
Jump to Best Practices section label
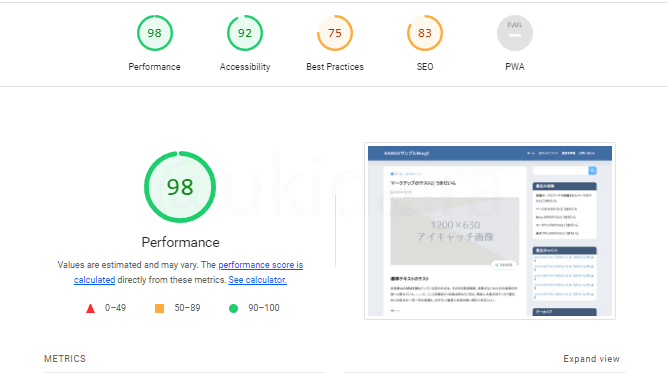click(335, 67)
